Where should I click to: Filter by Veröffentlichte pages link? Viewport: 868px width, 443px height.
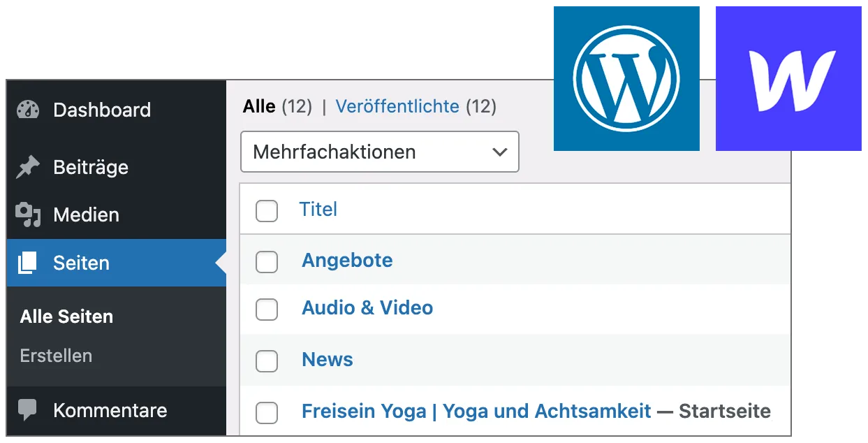397,106
